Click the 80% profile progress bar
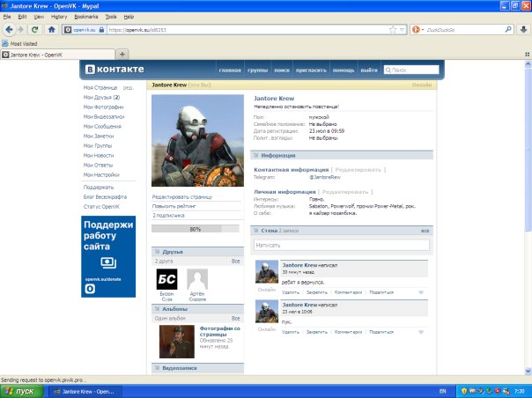Viewport: 532px width, 398px height. click(x=196, y=229)
